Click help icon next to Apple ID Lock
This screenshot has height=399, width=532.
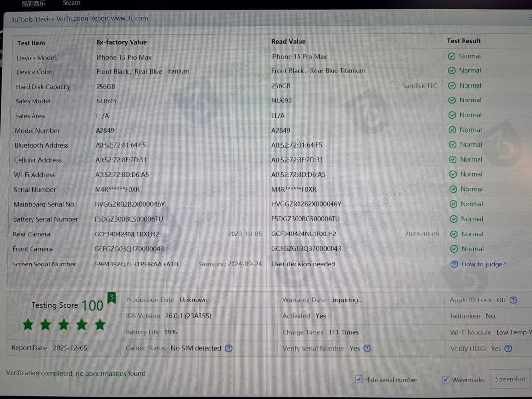pos(513,300)
